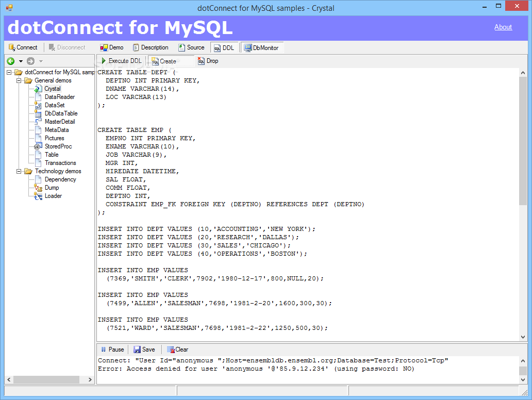Open the forward history dropdown arrow
Viewport: 532px width, 400px height.
[41, 61]
